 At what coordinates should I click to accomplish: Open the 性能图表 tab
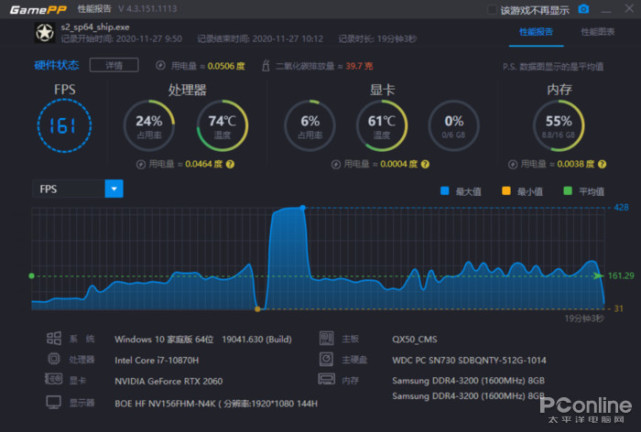pos(598,32)
